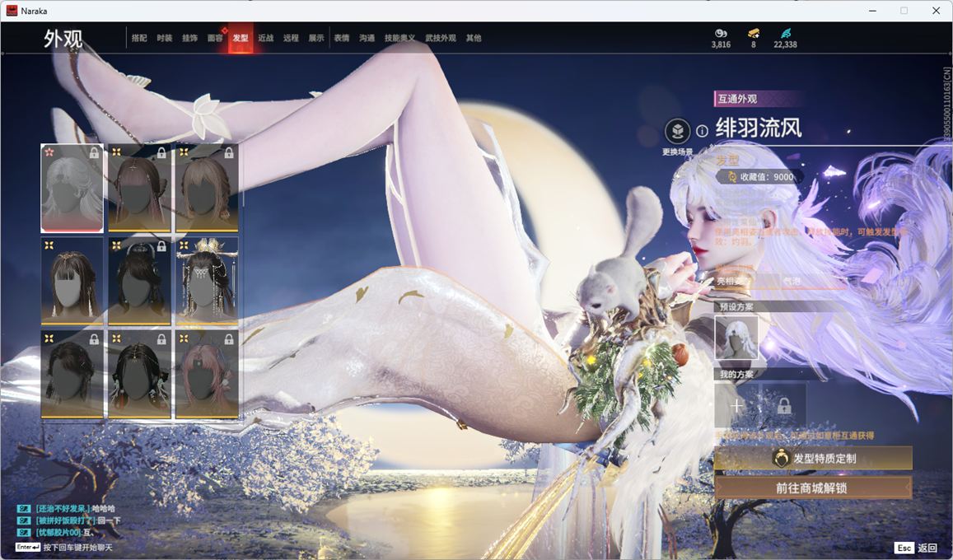Switch to the 武技外观 tab
953x560 pixels.
[x=441, y=38]
